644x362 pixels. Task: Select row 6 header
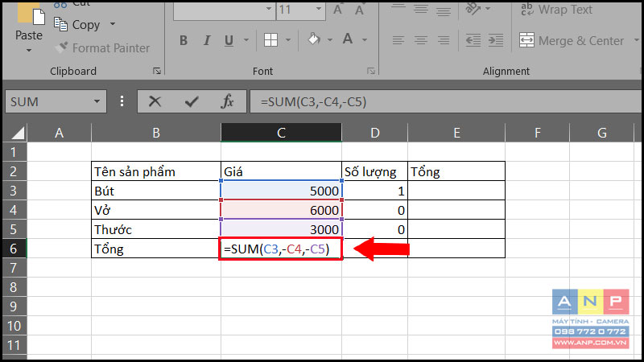click(x=14, y=249)
